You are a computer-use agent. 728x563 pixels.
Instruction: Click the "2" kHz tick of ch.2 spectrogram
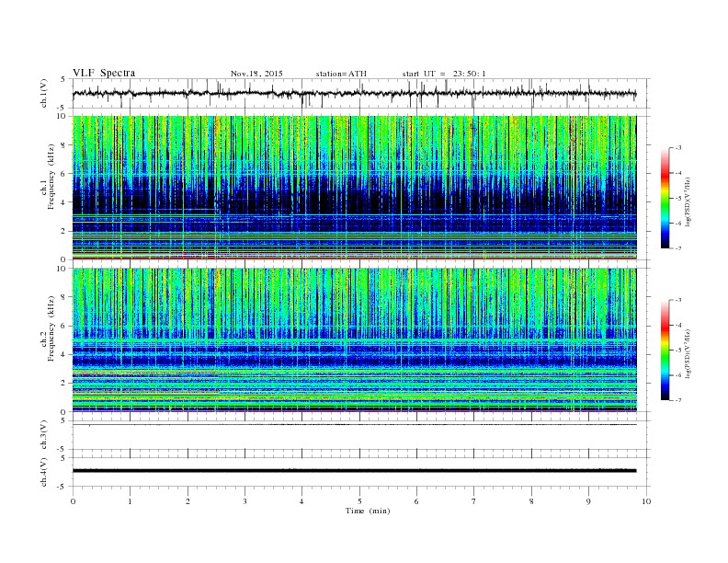pyautogui.click(x=63, y=384)
